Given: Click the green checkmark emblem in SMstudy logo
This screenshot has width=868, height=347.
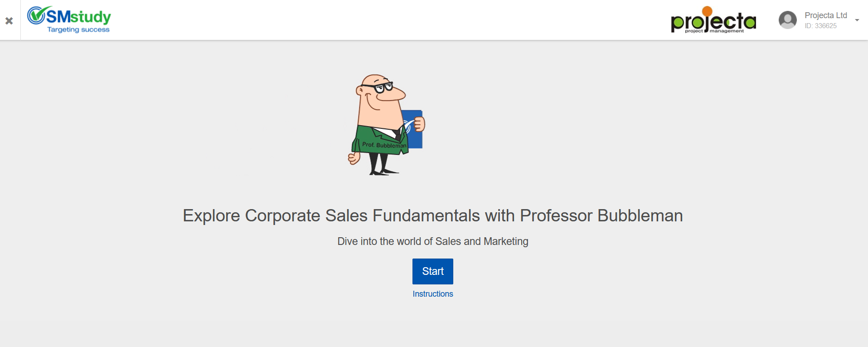Looking at the screenshot, I should 36,15.
